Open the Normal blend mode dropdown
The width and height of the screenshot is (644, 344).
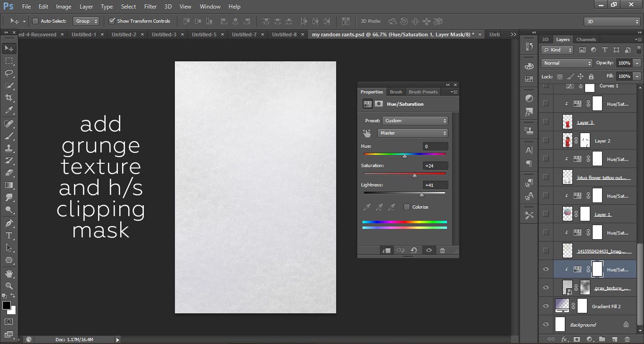567,63
